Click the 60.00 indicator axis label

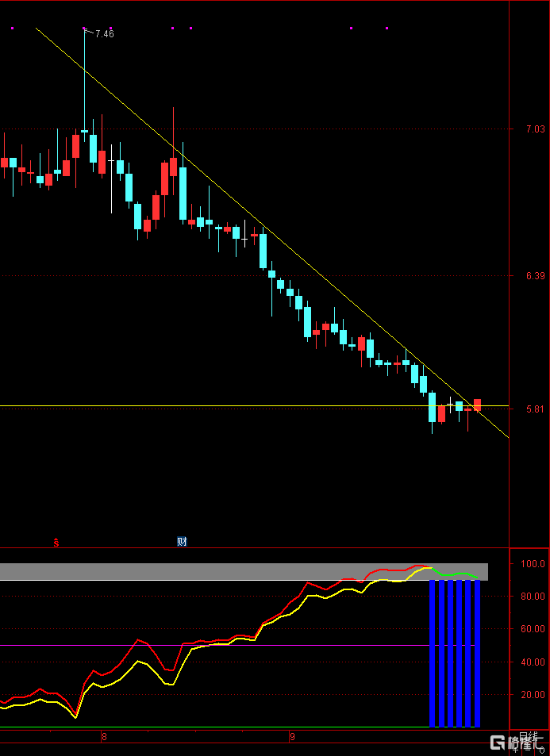coord(533,629)
